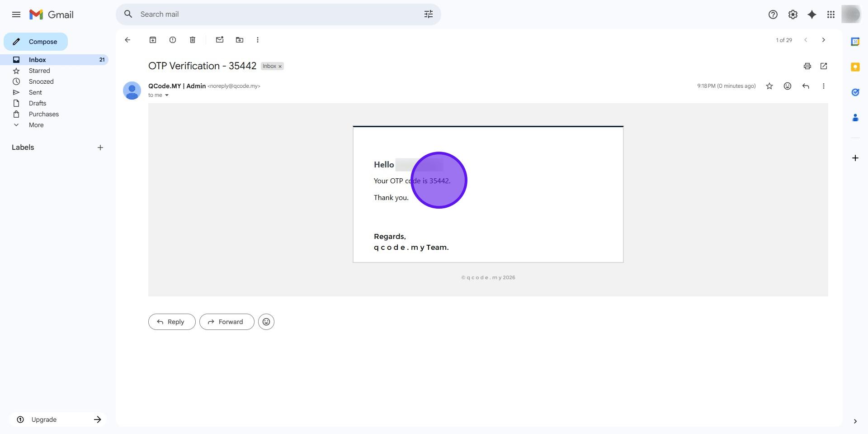Open the Sent folder

(x=35, y=92)
